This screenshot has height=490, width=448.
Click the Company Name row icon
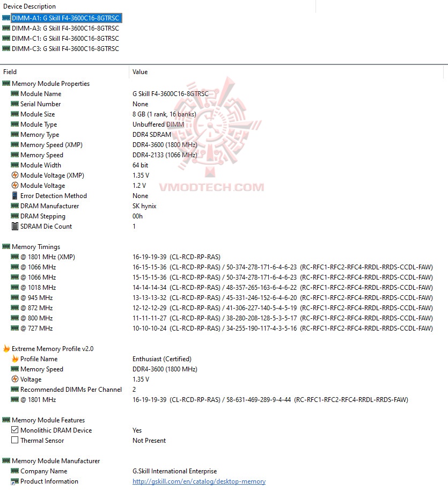[14, 471]
